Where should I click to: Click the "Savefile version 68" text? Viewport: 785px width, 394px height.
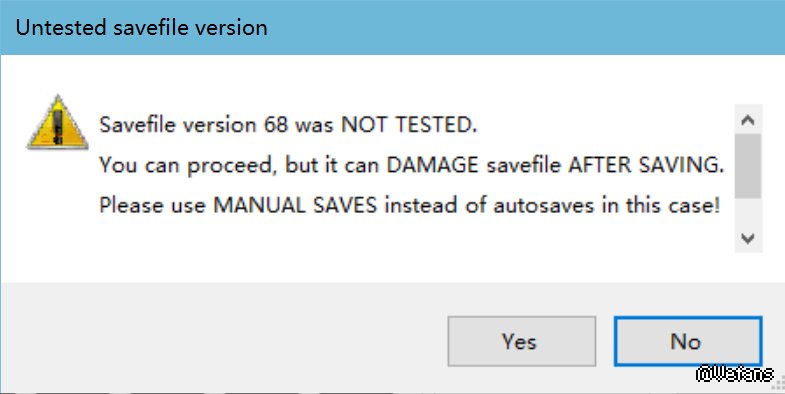click(194, 125)
